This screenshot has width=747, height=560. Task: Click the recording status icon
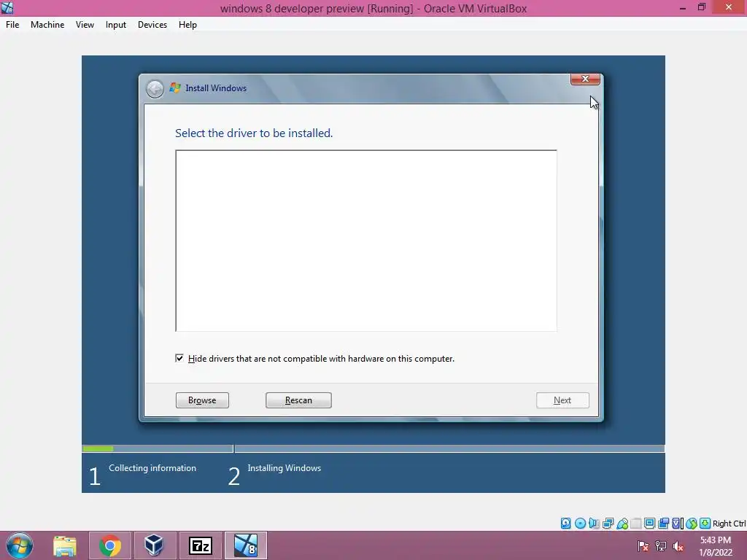[x=663, y=524]
